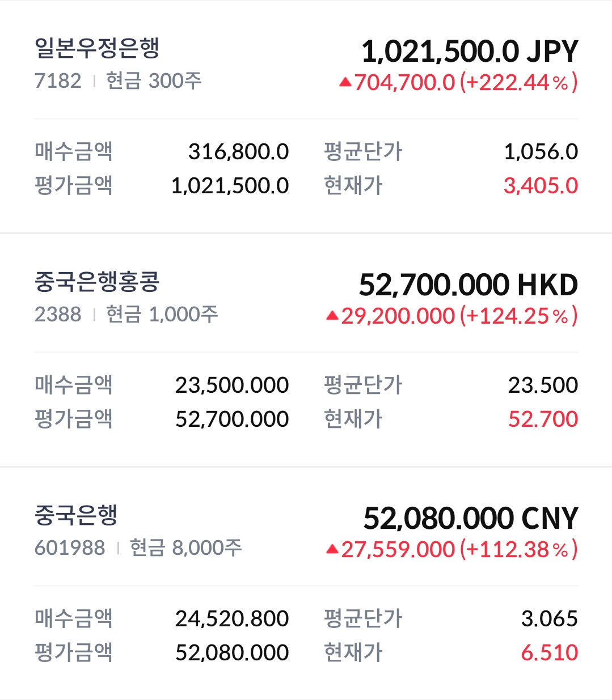
Task: Select the +112.38% gain percentage
Action: pos(519,549)
